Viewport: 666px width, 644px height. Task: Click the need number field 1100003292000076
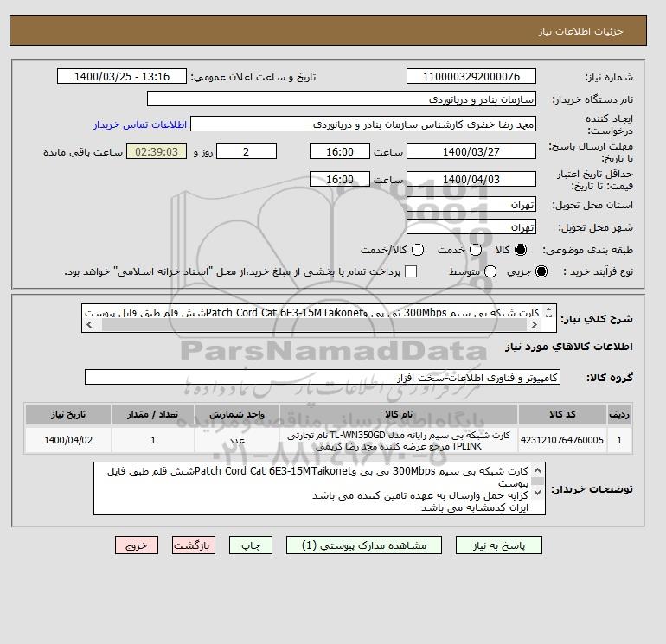[x=471, y=77]
